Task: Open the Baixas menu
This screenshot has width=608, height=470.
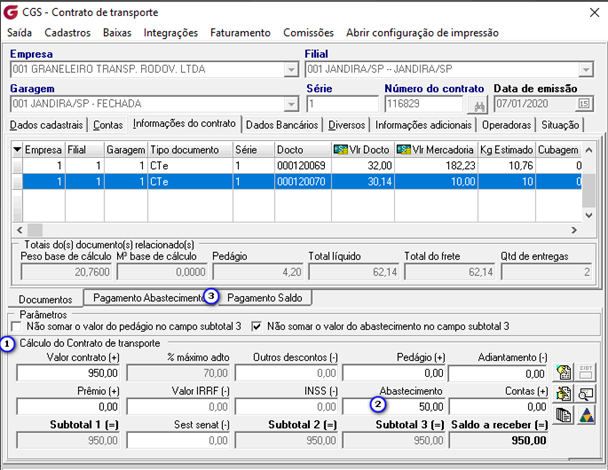Action: 117,33
